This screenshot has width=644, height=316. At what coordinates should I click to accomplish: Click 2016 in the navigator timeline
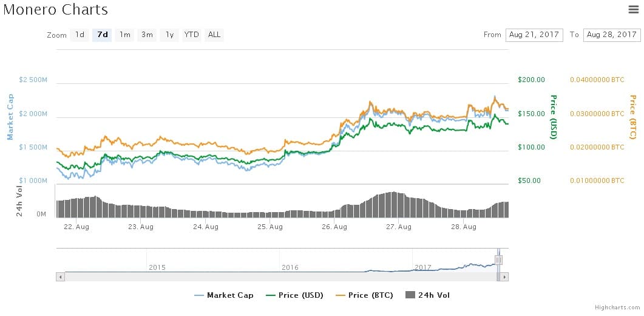[x=290, y=267]
